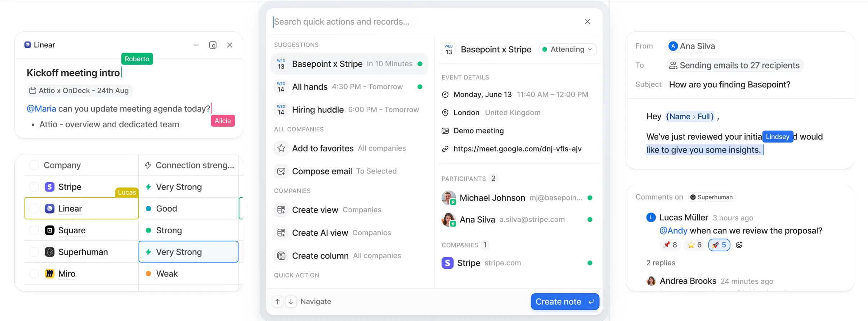
Task: Click the Linear logo in company table
Action: click(x=50, y=208)
